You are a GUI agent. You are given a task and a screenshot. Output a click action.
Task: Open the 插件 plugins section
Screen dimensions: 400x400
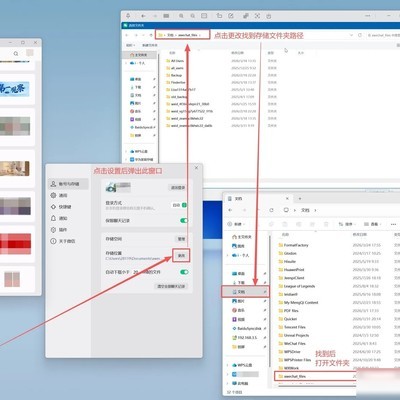click(59, 230)
